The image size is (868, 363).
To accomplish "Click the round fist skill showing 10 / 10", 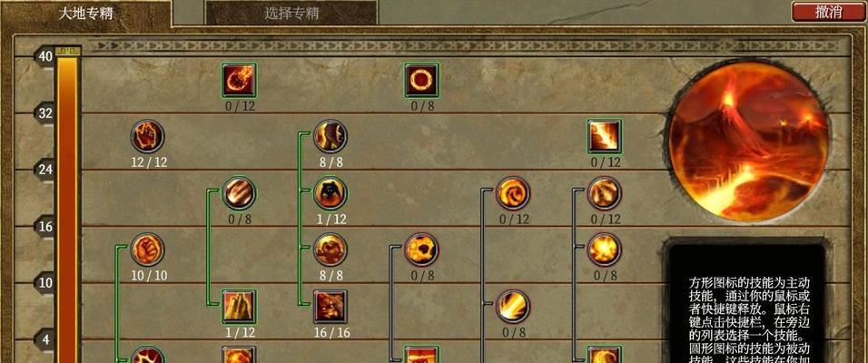I will coord(147,250).
